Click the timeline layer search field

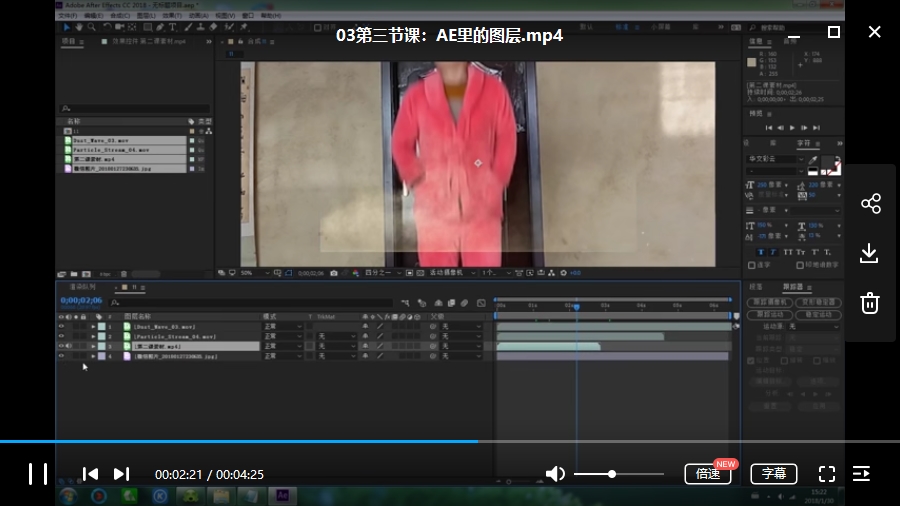click(x=253, y=302)
